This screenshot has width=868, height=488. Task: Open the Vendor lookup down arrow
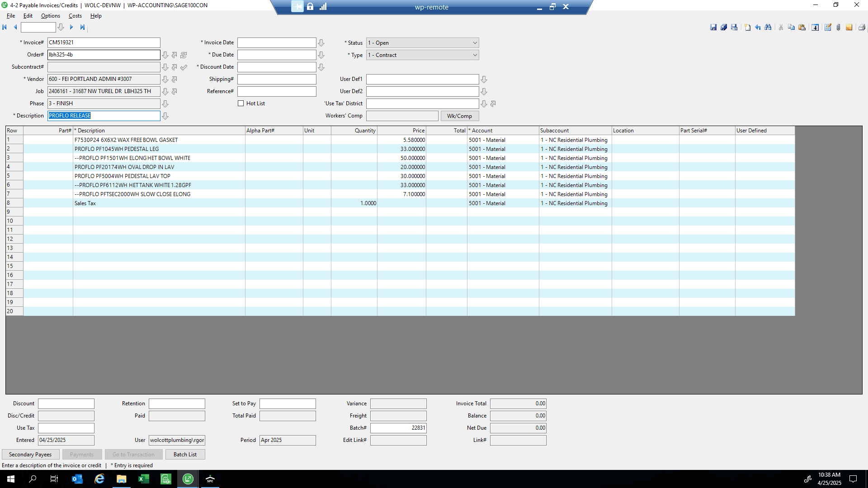point(165,80)
